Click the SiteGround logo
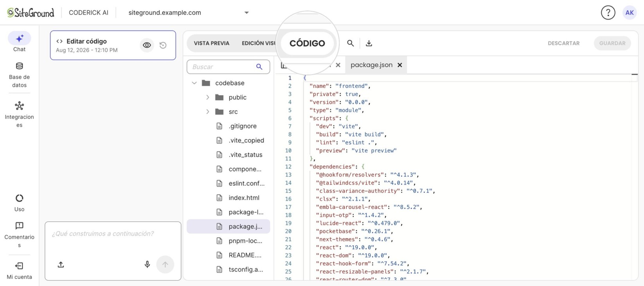Viewport: 644px width, 286px height. point(31,13)
